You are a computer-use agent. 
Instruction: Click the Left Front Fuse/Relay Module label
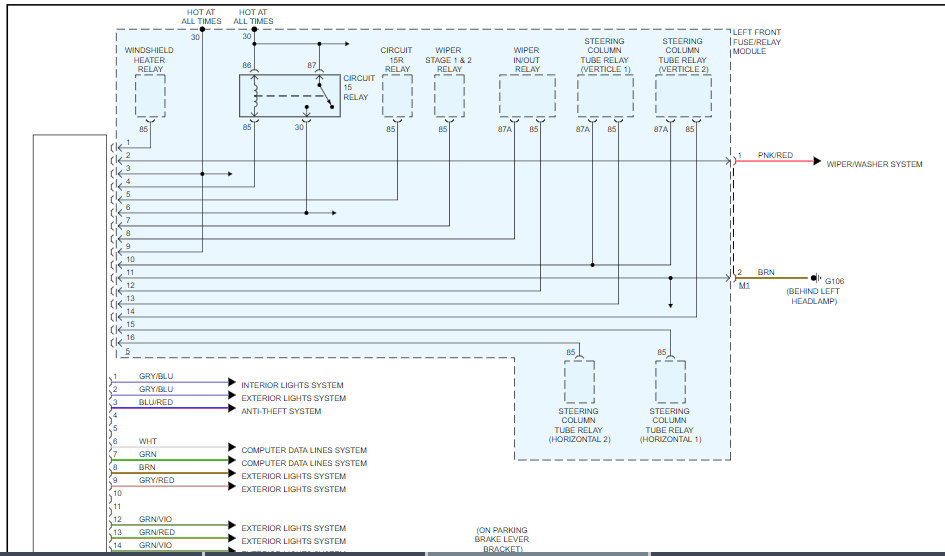(x=756, y=42)
